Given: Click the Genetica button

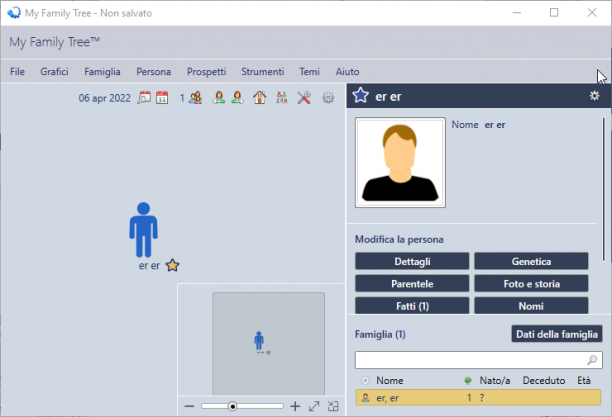Looking at the screenshot, I should (x=531, y=261).
